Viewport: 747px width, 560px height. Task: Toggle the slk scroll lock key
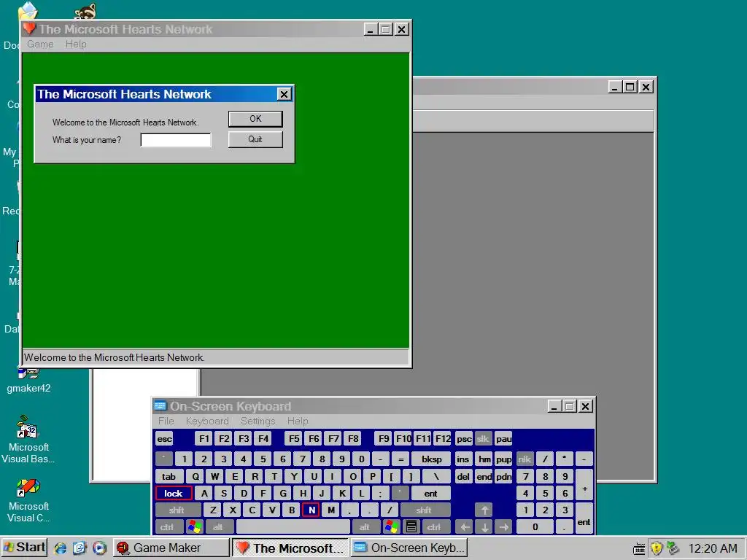pyautogui.click(x=483, y=438)
